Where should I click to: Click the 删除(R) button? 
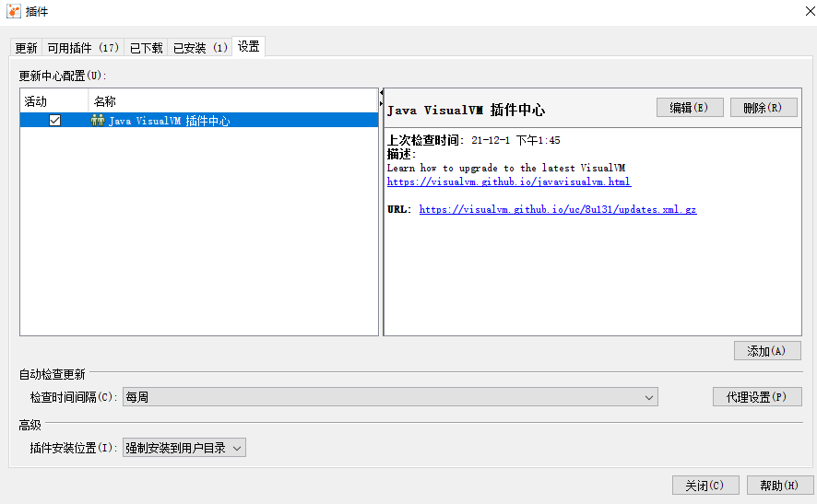764,107
